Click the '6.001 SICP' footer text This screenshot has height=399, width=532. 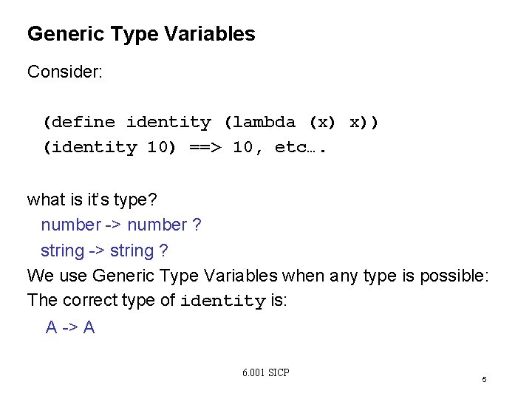[266, 372]
